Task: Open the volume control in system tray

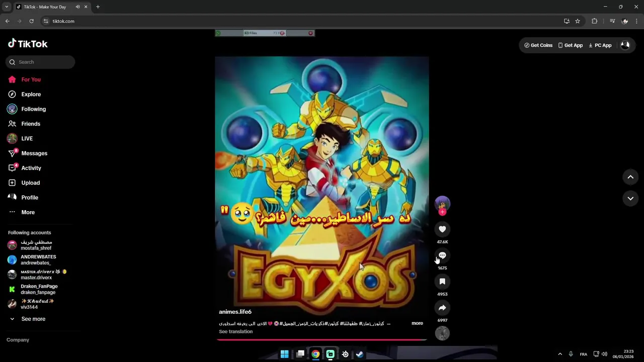Action: pos(604,354)
